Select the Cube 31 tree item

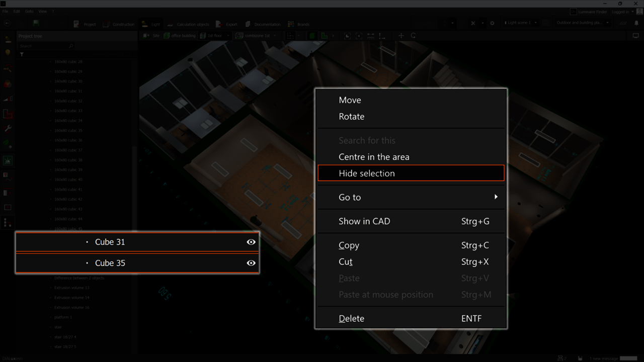coord(110,242)
